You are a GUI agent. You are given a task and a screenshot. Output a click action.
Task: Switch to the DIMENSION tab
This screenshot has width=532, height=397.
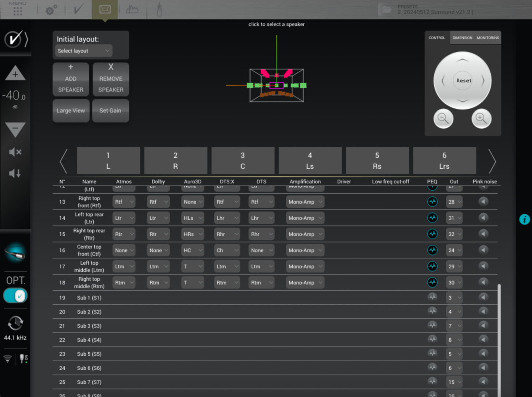(462, 38)
